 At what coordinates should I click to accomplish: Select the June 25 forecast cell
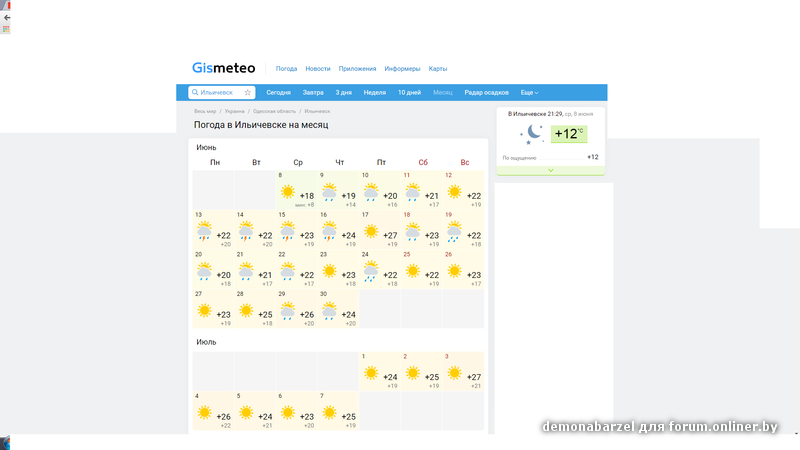pyautogui.click(x=422, y=269)
